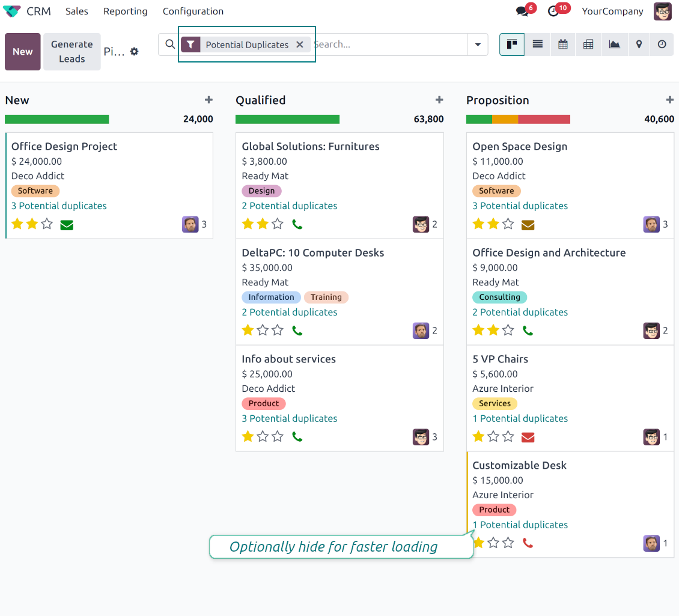Image resolution: width=679 pixels, height=616 pixels.
Task: Set third star priority on Customizable Desk
Action: pyautogui.click(x=508, y=543)
